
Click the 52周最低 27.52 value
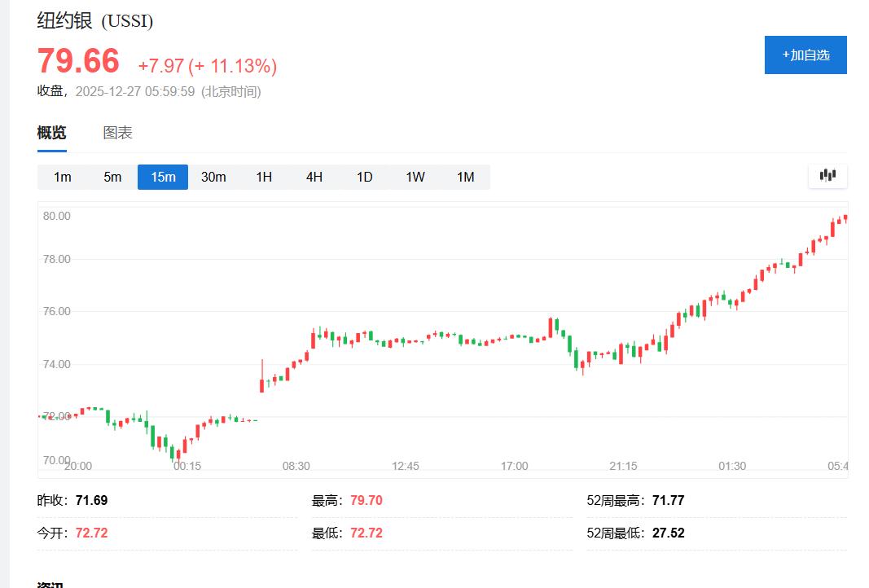click(x=668, y=533)
